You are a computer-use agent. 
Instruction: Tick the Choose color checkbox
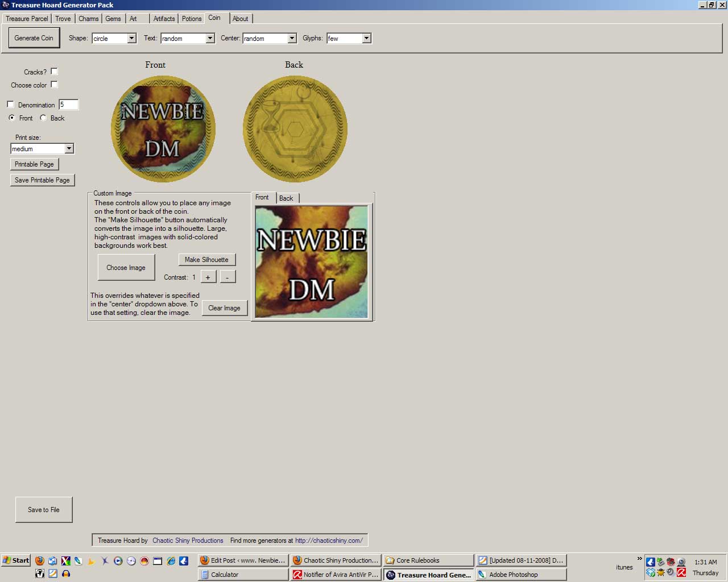tap(54, 85)
